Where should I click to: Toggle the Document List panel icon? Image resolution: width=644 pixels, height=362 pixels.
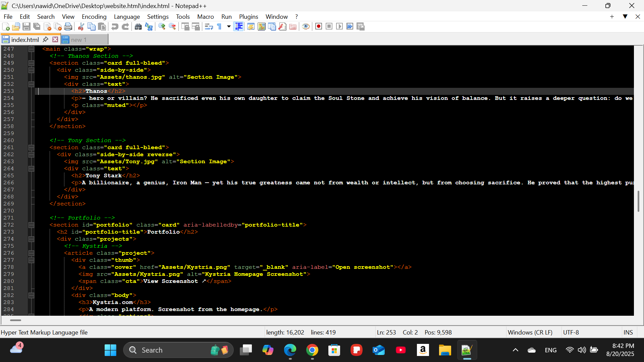272,26
